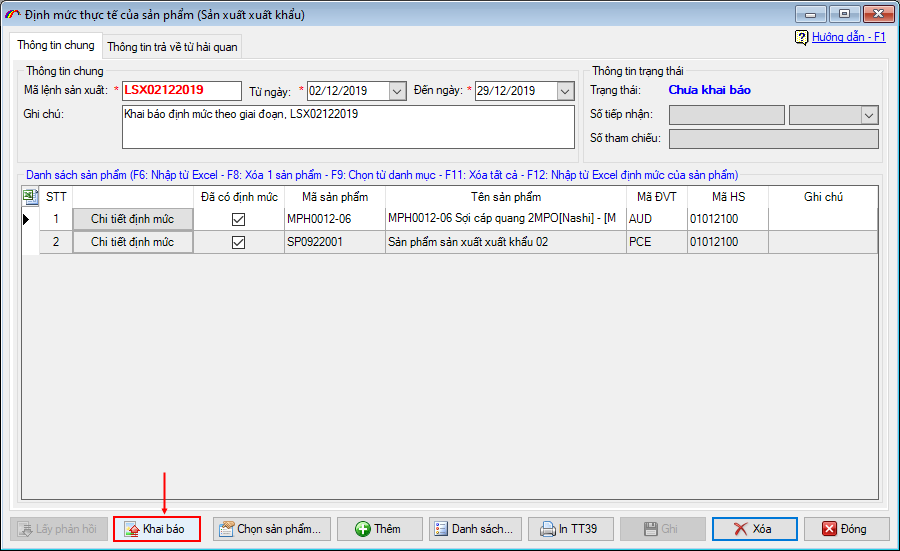Screen dimensions: 900x551
Task: Click the Khai báo button
Action: tap(157, 529)
